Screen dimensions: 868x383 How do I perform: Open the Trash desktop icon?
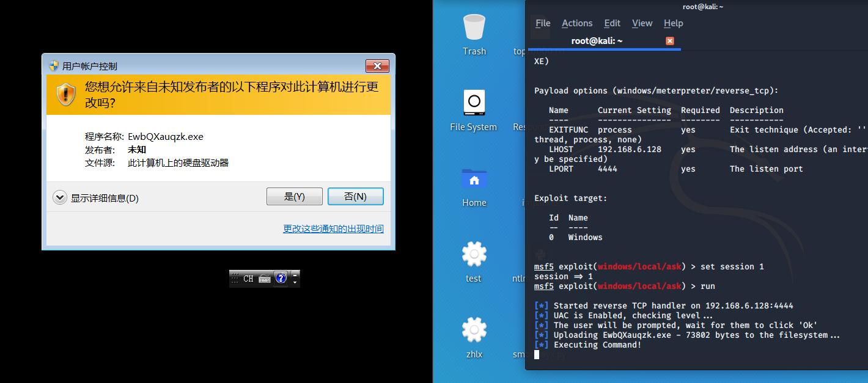point(474,35)
